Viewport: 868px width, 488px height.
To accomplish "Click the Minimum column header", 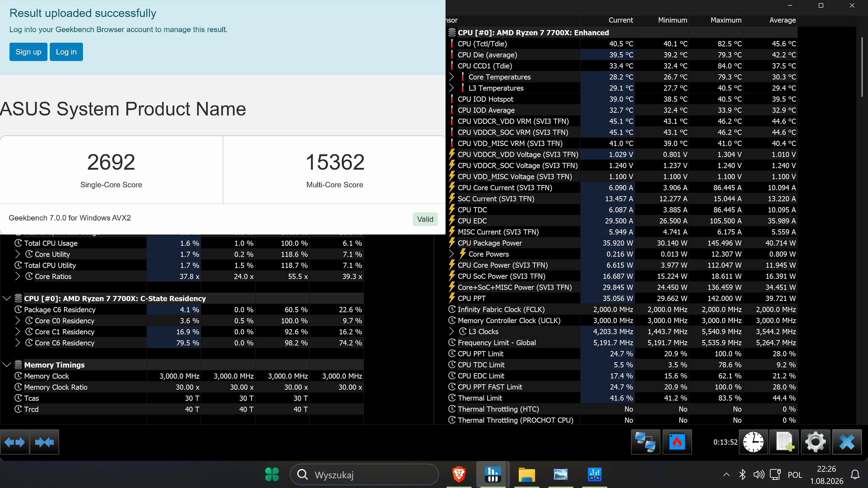I will pos(662,20).
